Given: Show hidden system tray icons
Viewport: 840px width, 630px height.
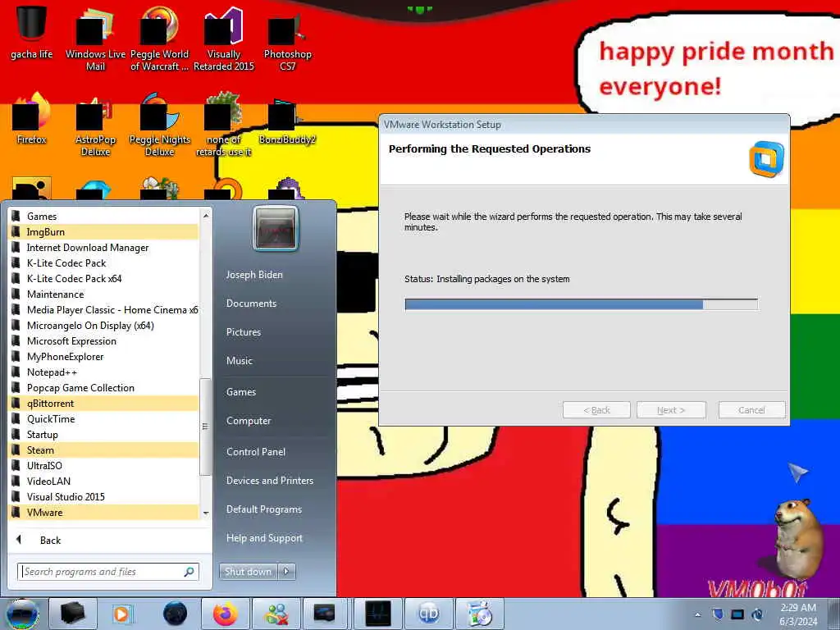Looking at the screenshot, I should (x=697, y=614).
